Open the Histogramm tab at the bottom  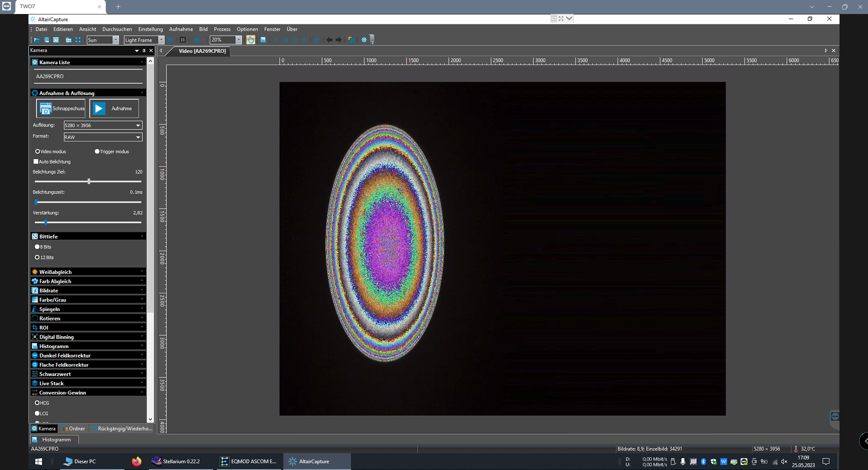point(54,439)
